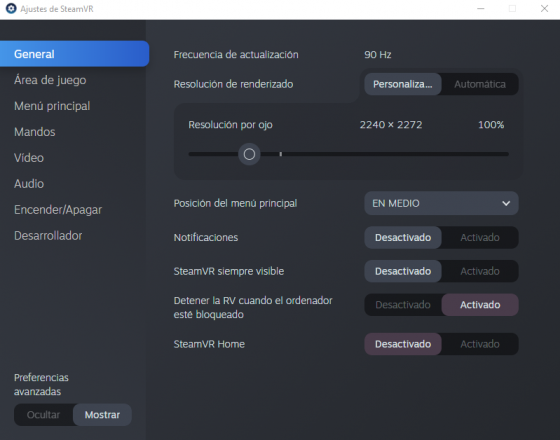
Task: Enable SteamVR siempre visible
Action: [480, 271]
